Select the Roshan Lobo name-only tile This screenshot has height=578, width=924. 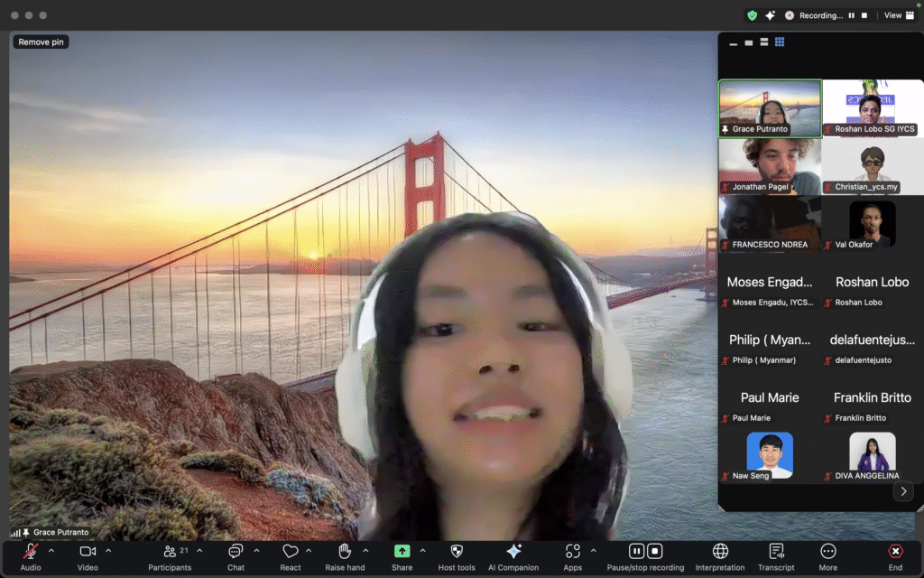point(873,282)
